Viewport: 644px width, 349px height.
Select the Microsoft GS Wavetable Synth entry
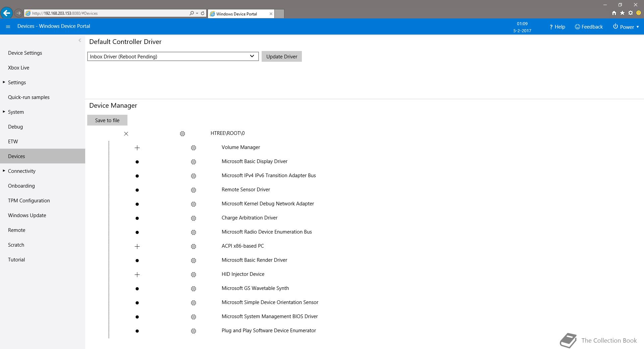(255, 288)
